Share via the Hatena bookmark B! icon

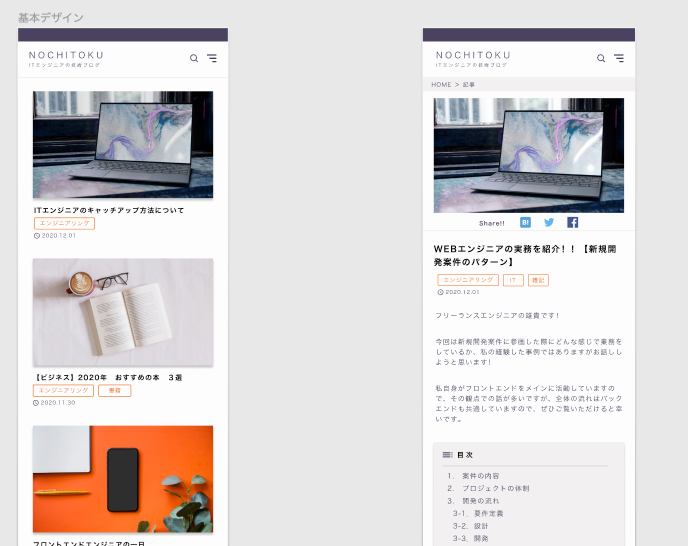[x=525, y=223]
